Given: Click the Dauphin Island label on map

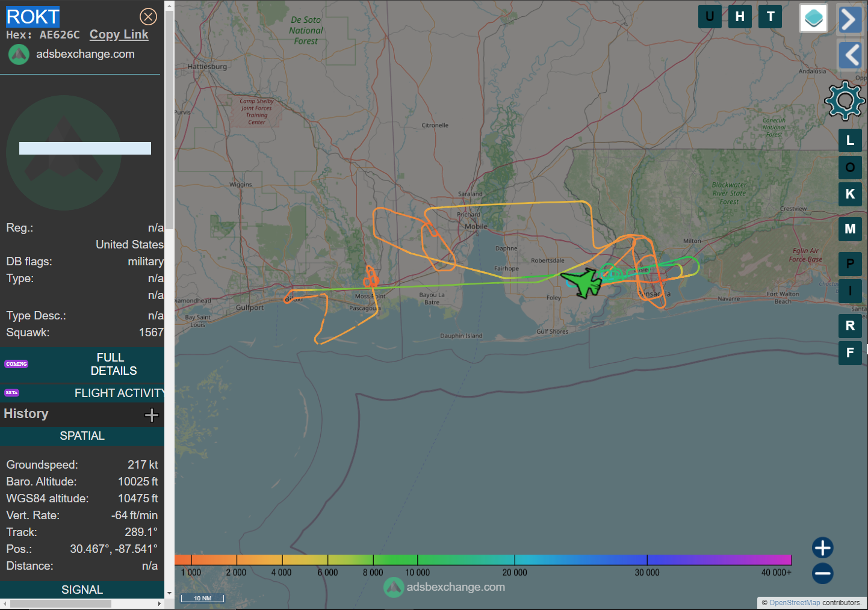Looking at the screenshot, I should (x=461, y=336).
